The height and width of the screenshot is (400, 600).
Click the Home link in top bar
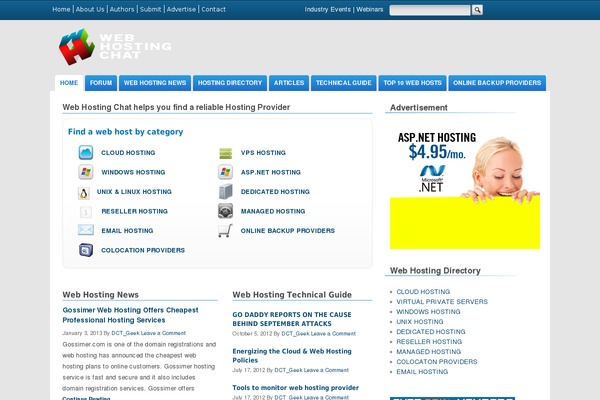(x=61, y=9)
